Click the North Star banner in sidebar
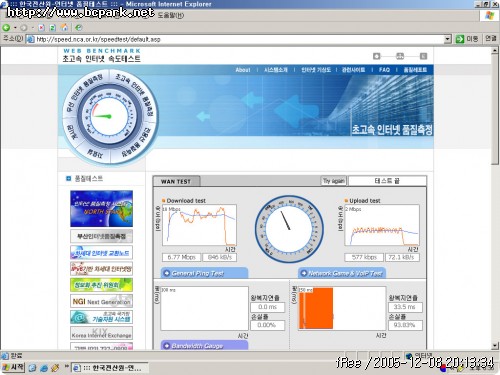 [101, 209]
